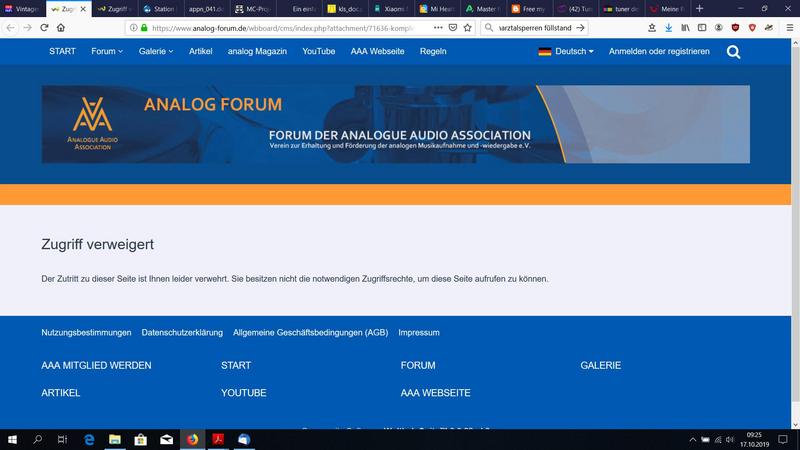800x450 pixels.
Task: Open the green padlock site info
Action: (x=144, y=28)
